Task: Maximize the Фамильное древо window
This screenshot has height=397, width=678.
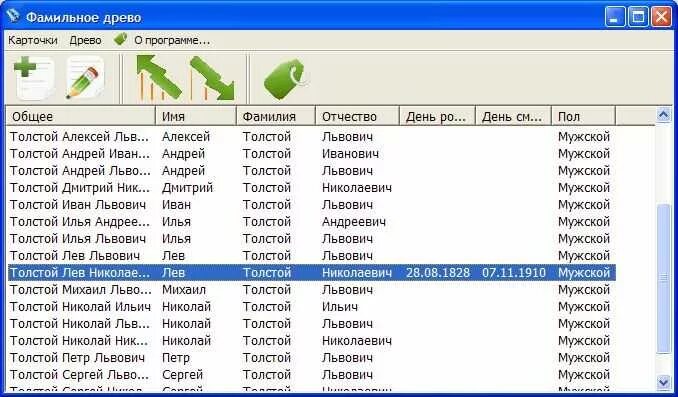Action: click(638, 17)
